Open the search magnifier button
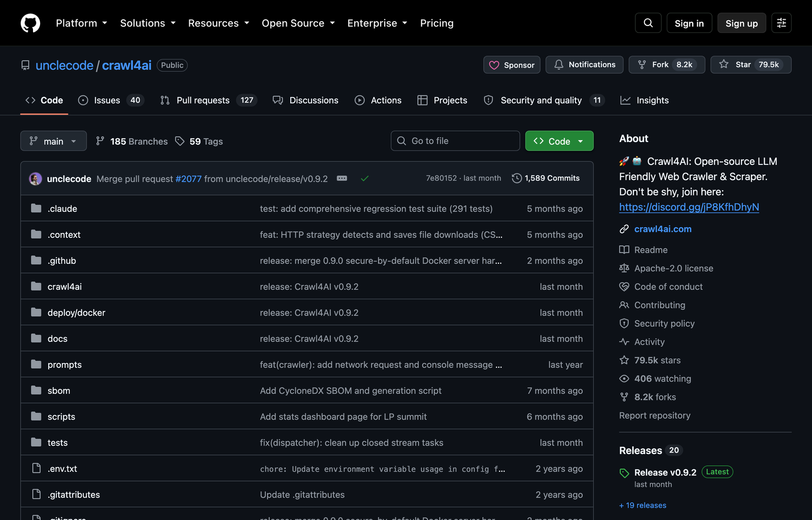Screen dimensions: 812x520 [648, 23]
